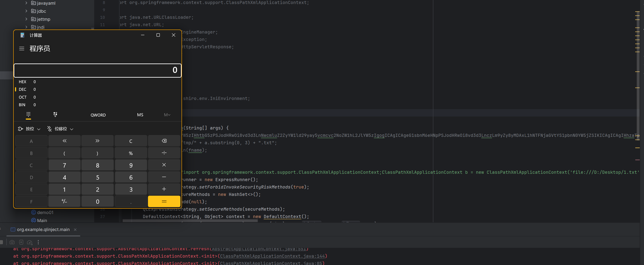Click the plus operator key
Screen dimensions: 644x265
point(164,189)
